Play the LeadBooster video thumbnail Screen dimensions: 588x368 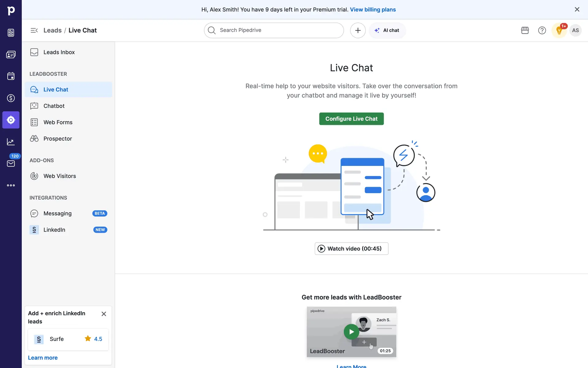pyautogui.click(x=351, y=332)
